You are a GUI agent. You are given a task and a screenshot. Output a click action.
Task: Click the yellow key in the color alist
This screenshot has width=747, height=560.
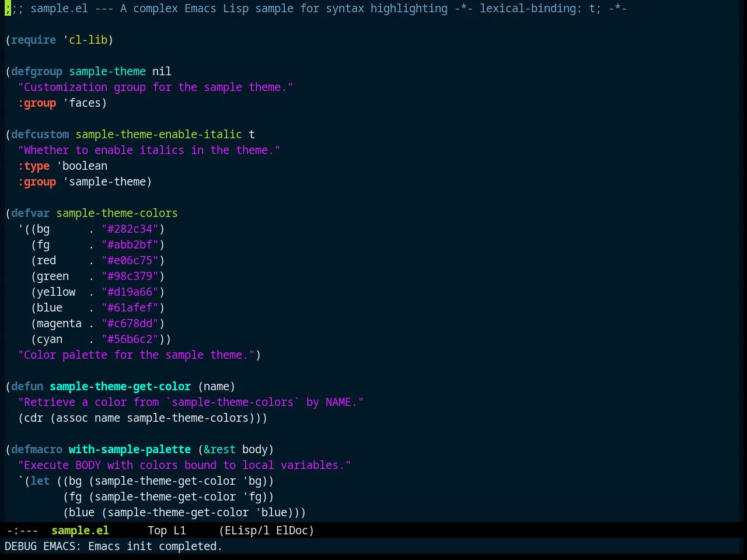56,292
